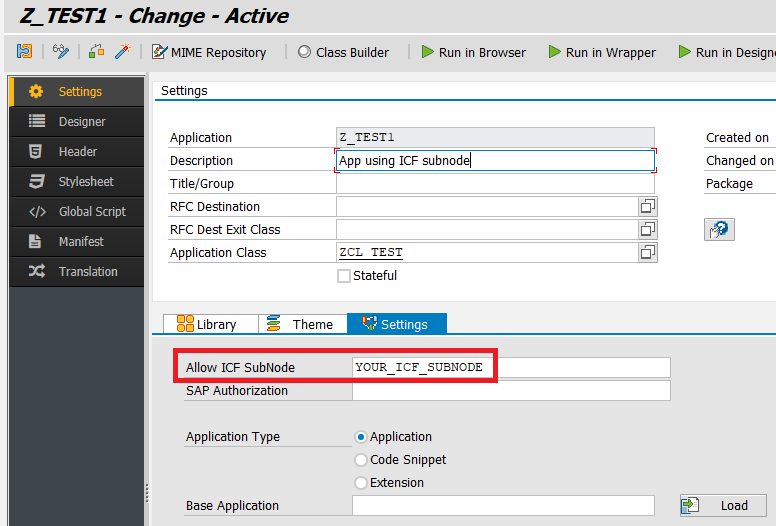Viewport: 776px width, 526px height.
Task: Select the Code Snippet application type
Action: tap(362, 460)
